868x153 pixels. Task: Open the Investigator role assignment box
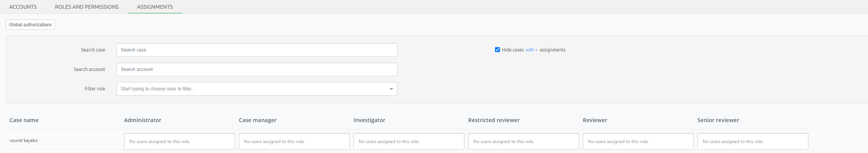pyautogui.click(x=409, y=141)
